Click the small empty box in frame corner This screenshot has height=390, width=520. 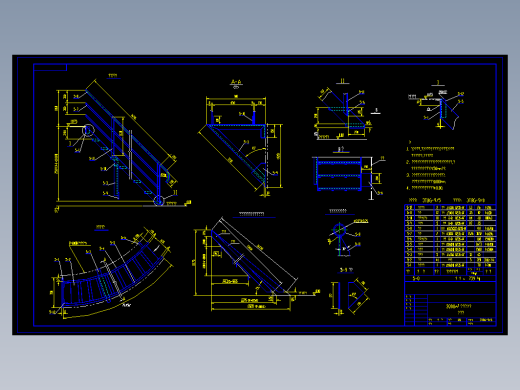[x=50, y=67]
